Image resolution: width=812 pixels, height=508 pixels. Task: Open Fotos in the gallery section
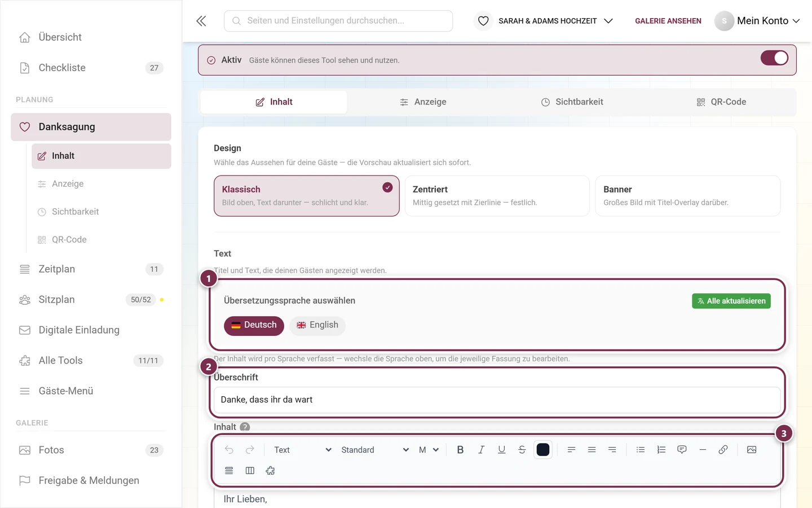(x=91, y=450)
